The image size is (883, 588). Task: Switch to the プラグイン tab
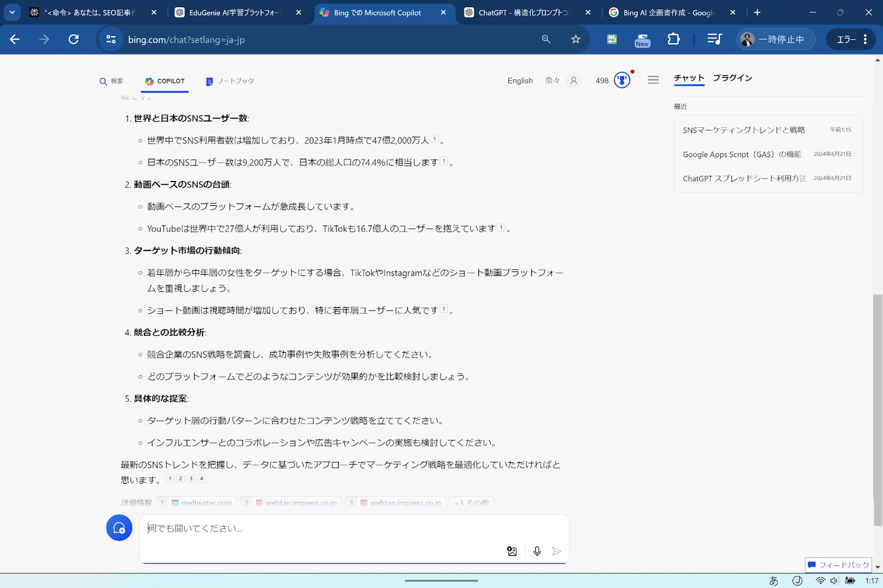tap(732, 78)
